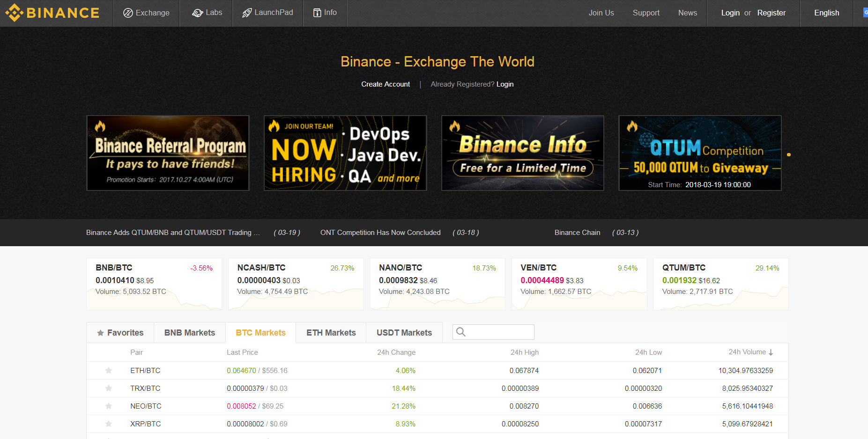The image size is (868, 439).
Task: Open the Binance Referral Program banner
Action: [x=168, y=153]
